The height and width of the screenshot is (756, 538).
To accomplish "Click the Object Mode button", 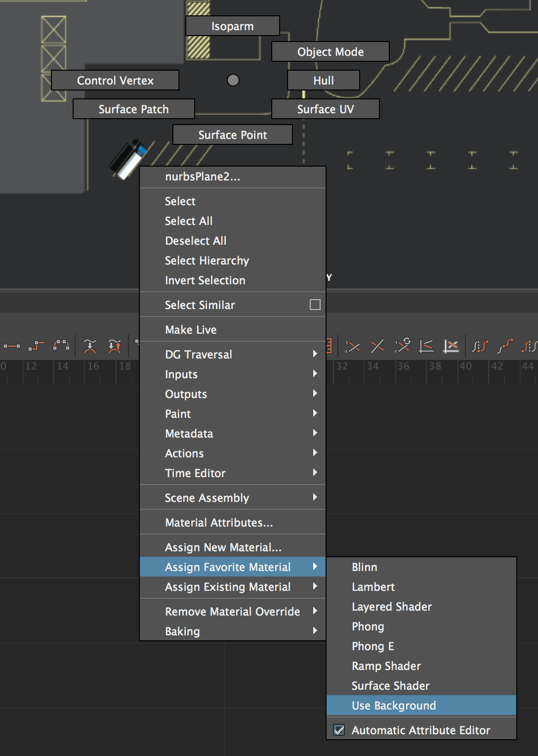I will point(330,51).
